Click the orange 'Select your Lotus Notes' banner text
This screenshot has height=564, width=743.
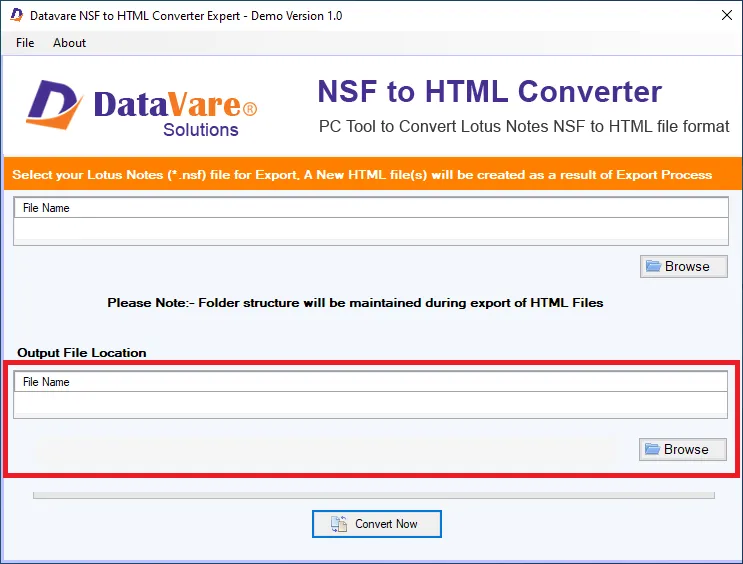[362, 175]
